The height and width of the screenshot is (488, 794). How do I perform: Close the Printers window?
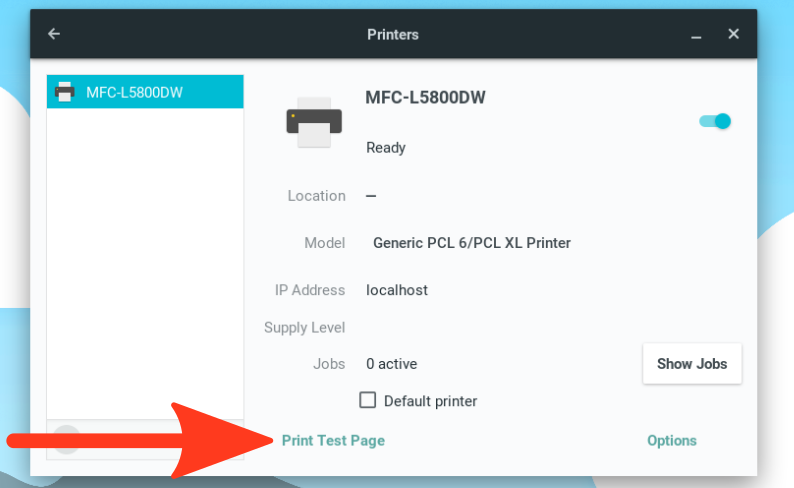pos(733,34)
